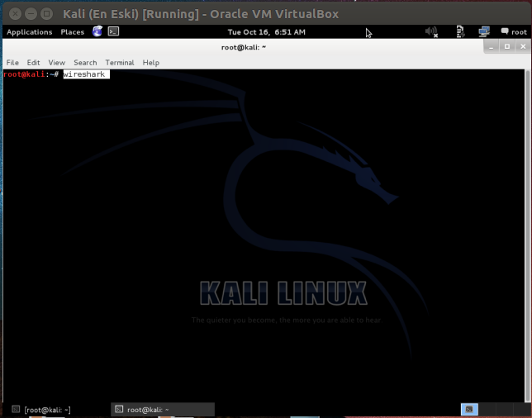Click the network connection monitors icon
The height and width of the screenshot is (418, 532).
click(484, 32)
